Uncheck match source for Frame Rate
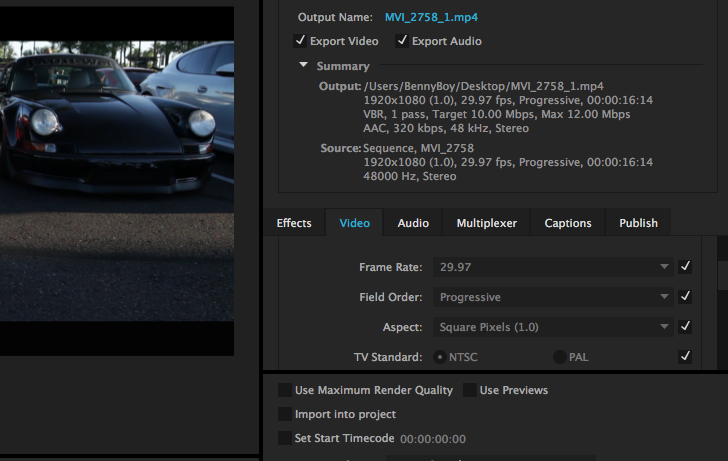Viewport: 728px width, 461px height. 685,266
